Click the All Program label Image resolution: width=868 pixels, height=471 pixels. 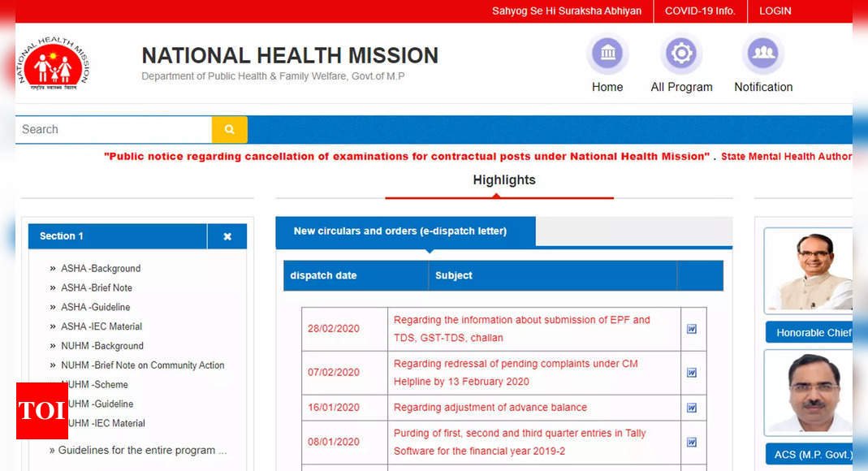(681, 87)
